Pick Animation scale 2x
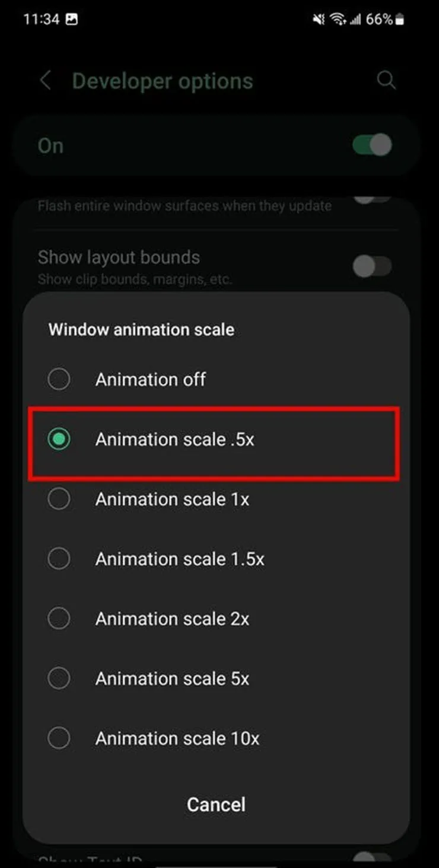This screenshot has height=868, width=439. [x=59, y=619]
